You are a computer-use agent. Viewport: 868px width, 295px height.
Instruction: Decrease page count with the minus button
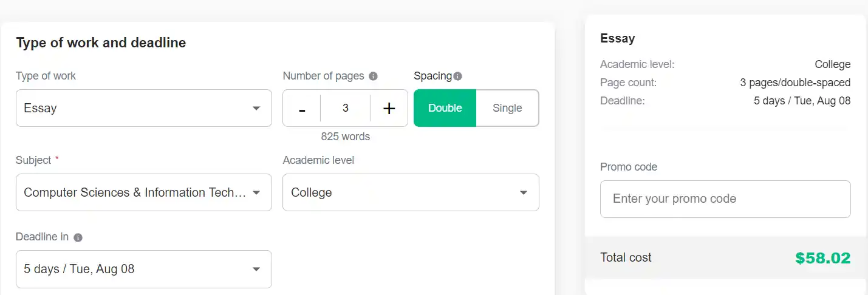tap(302, 109)
